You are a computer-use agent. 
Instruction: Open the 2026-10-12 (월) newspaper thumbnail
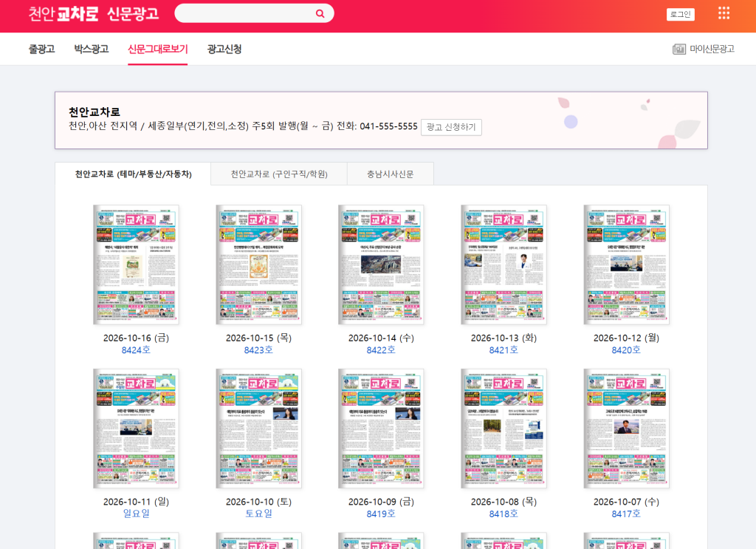tap(626, 265)
